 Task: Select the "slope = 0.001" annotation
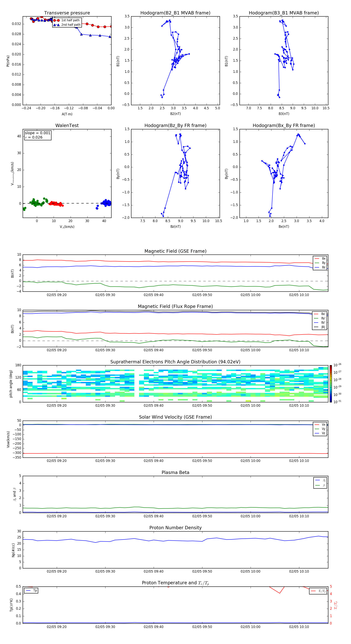37,133
